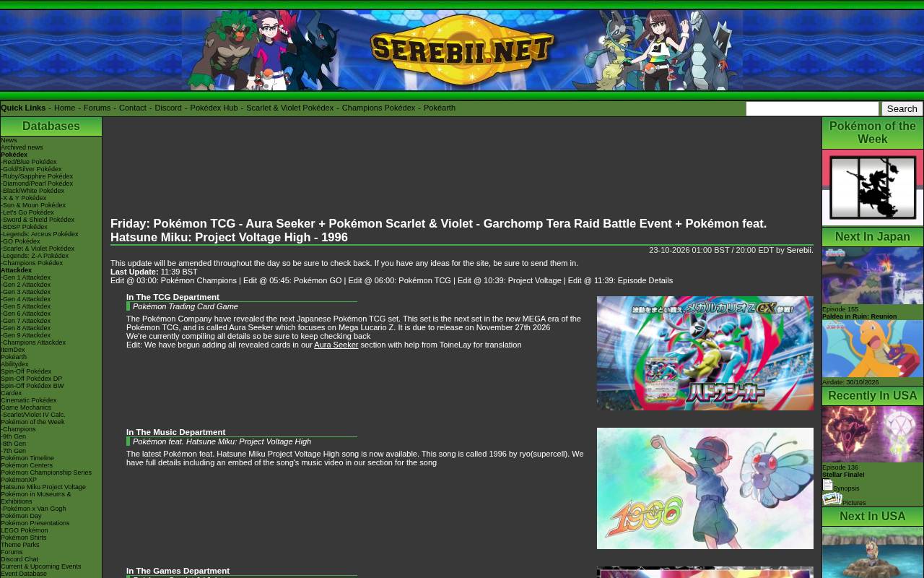View the Pokémon of the Week silhouette
The width and height of the screenshot is (924, 578).
pos(873,187)
